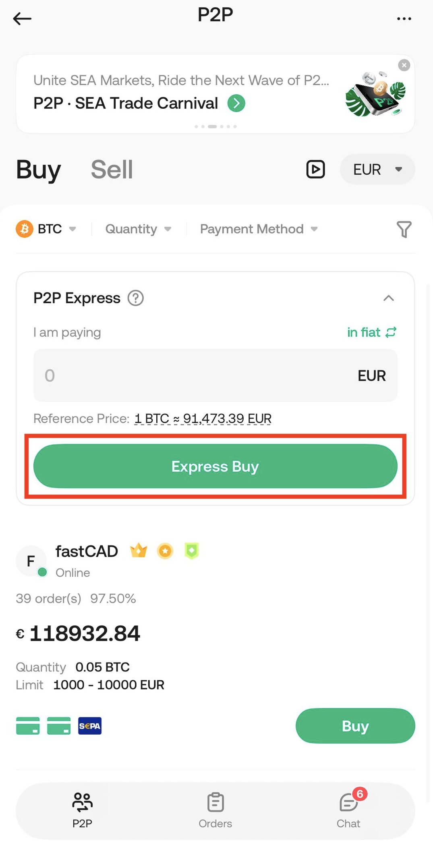Select the Buy tab
The height and width of the screenshot is (868, 433).
coord(39,170)
